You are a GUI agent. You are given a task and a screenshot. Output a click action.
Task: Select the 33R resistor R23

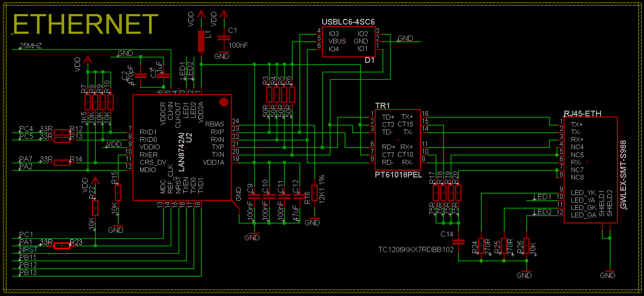[62, 245]
